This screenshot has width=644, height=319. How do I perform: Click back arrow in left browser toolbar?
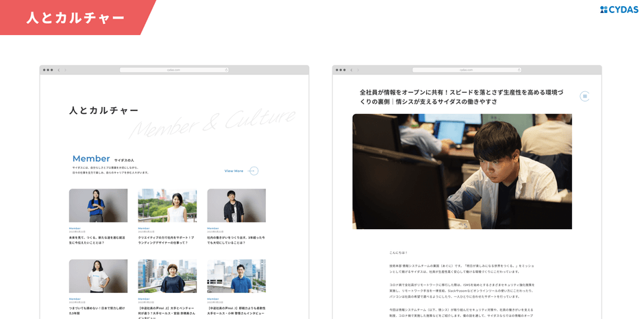pos(59,70)
